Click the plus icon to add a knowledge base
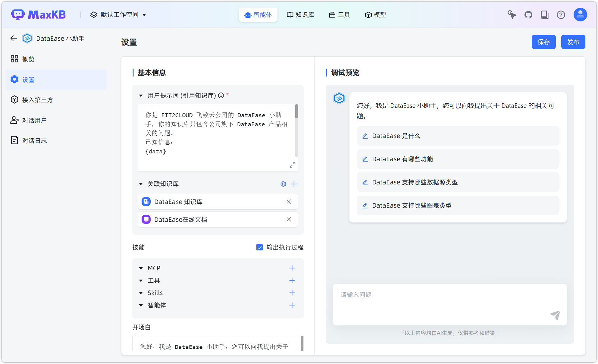Screen dimensions: 598x364 click(294, 184)
